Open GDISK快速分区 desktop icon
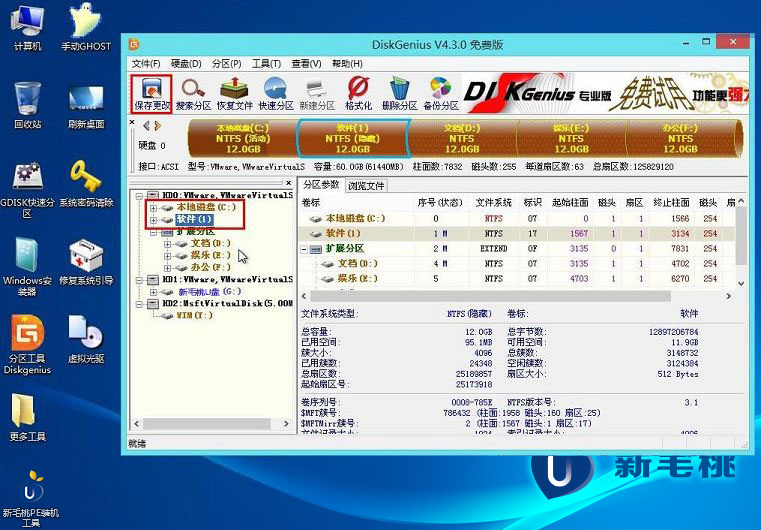Viewport: 761px width, 530px height. pos(27,189)
